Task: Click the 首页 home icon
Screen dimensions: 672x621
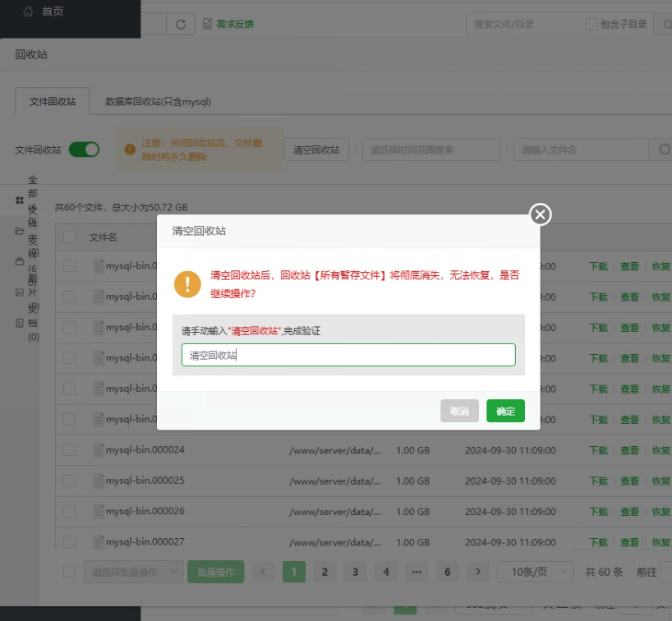Action: point(29,11)
